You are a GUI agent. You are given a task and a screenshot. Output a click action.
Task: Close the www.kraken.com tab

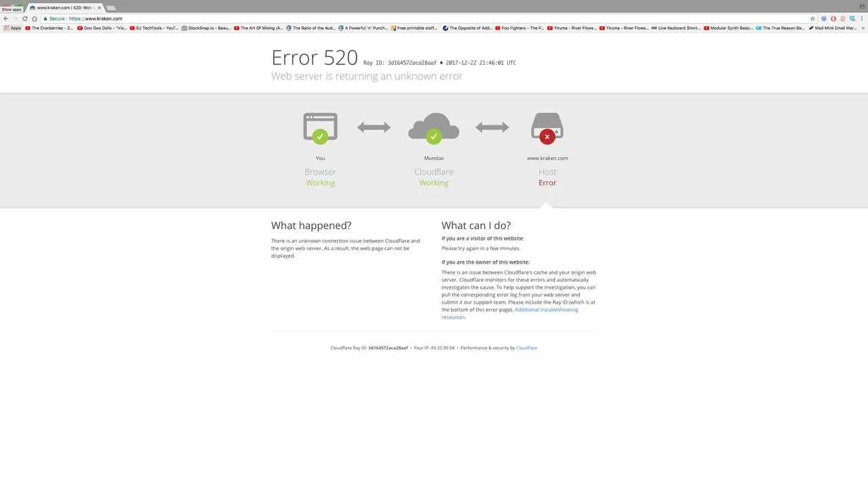click(99, 7)
